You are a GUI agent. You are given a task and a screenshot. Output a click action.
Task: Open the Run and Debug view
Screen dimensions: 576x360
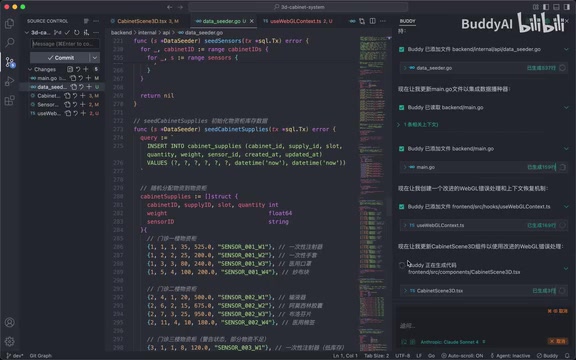(x=10, y=81)
